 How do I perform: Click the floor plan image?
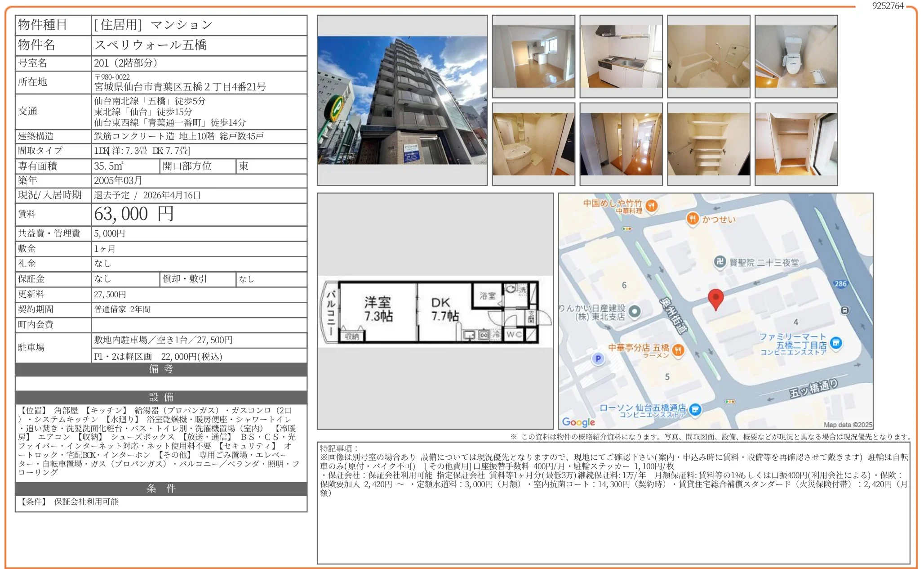[435, 311]
